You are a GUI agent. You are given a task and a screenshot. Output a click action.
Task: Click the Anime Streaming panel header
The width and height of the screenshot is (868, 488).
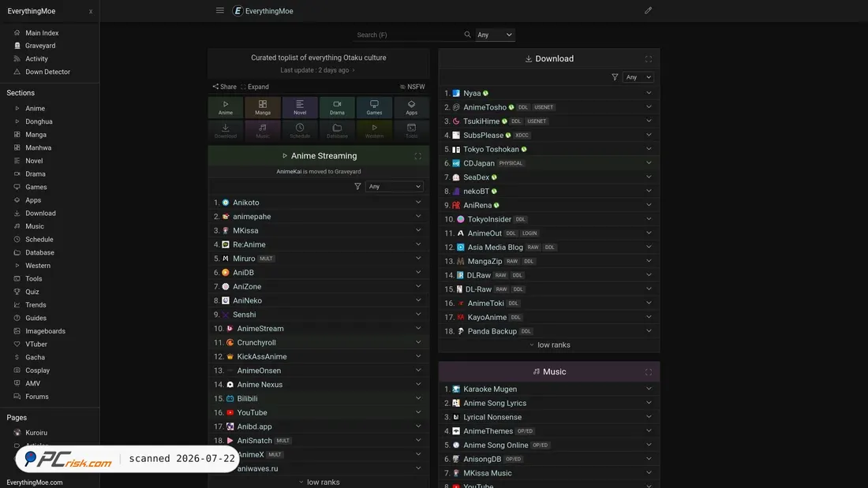319,156
